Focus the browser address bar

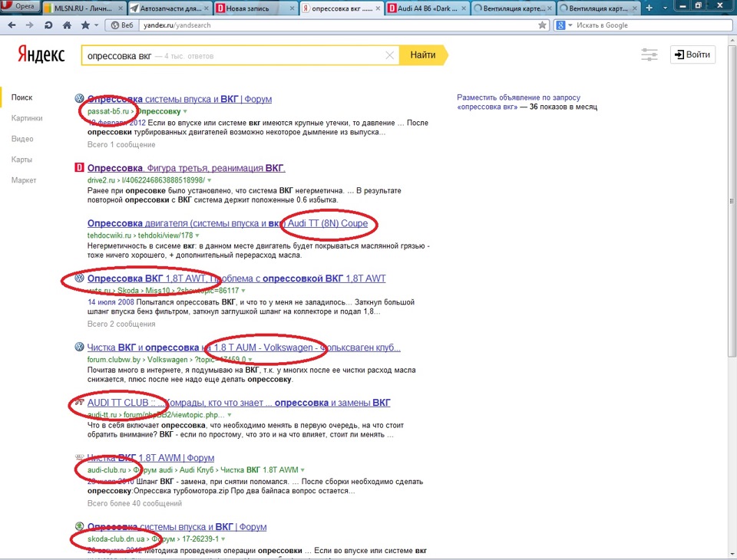pos(339,25)
